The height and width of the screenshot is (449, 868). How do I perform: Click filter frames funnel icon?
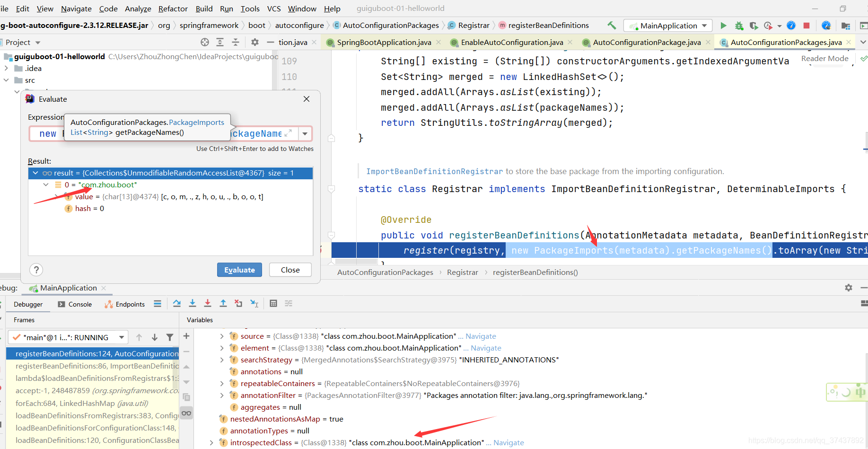coord(170,337)
